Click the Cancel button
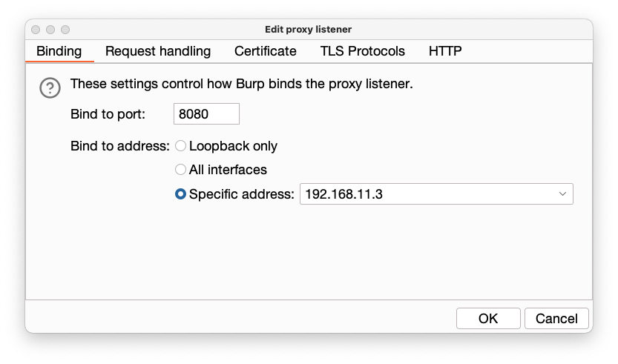 pos(556,318)
